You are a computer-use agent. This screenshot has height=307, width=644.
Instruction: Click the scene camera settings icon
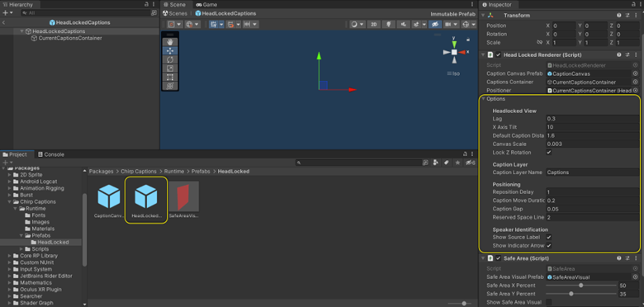click(449, 25)
